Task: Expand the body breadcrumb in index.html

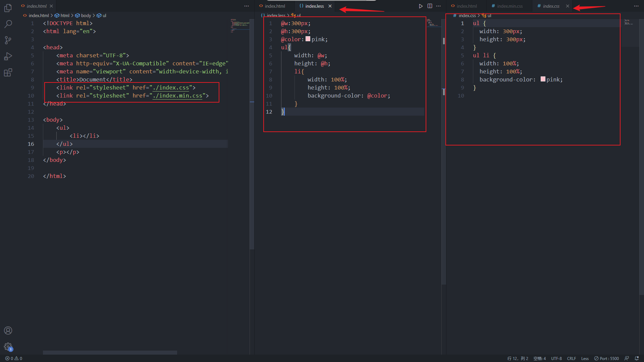Action: [86, 15]
